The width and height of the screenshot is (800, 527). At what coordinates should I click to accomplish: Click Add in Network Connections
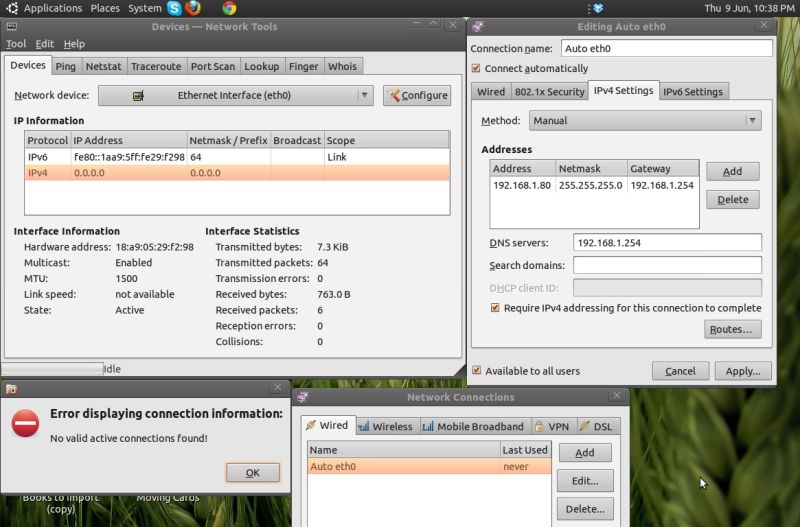click(x=585, y=453)
